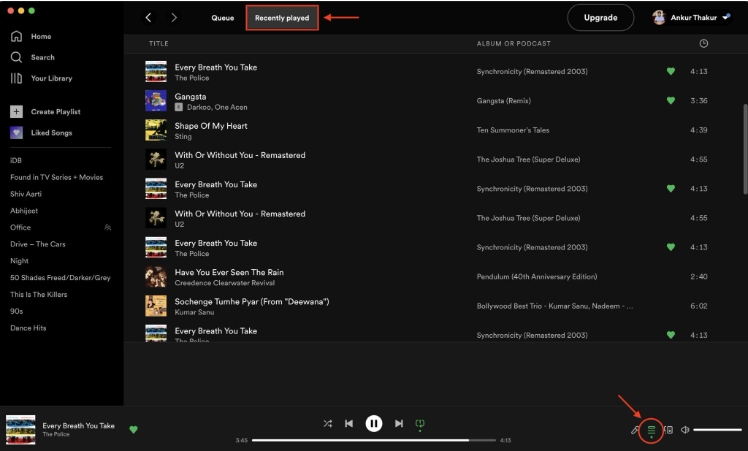Viewport: 748px width, 451px height.
Task: Switch to the Queue tab
Action: coord(222,18)
